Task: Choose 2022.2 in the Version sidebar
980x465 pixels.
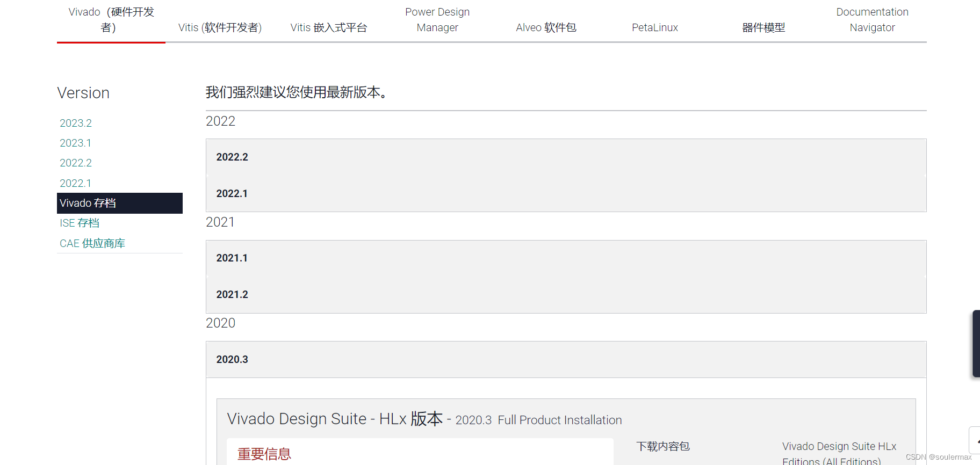Action: [76, 163]
